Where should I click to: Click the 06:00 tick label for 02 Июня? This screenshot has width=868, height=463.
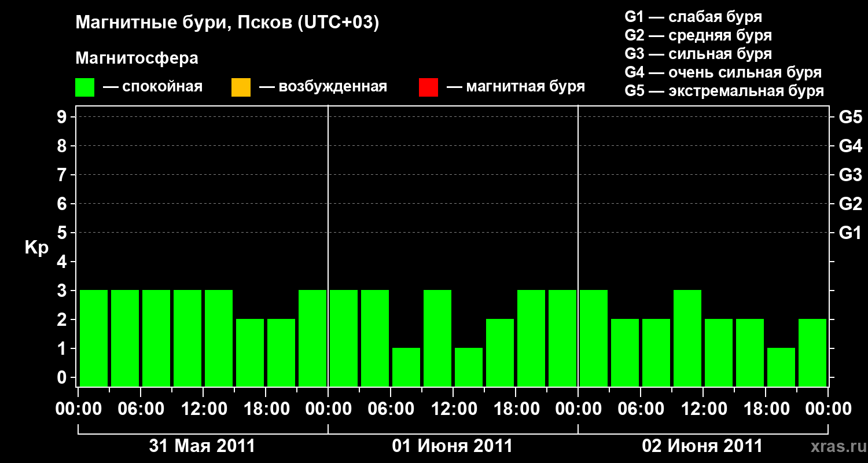pos(641,409)
